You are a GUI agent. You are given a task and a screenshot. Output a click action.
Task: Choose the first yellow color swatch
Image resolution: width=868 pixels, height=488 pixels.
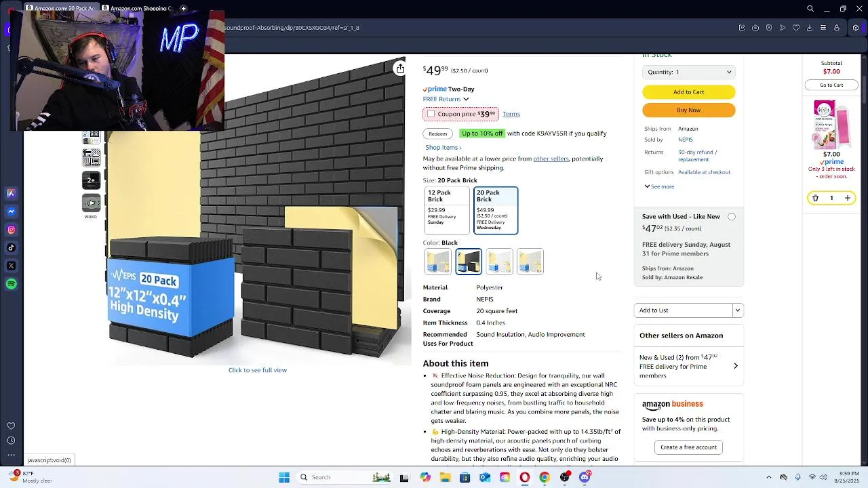(437, 262)
